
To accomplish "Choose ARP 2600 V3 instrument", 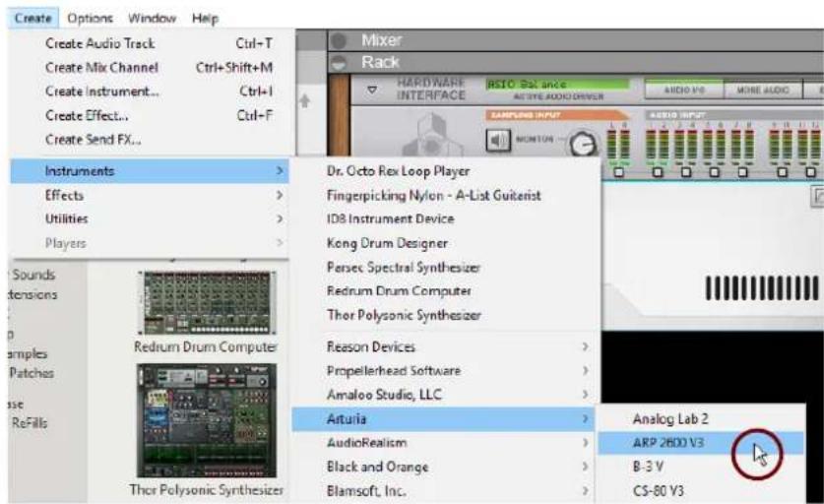I will coord(701,443).
